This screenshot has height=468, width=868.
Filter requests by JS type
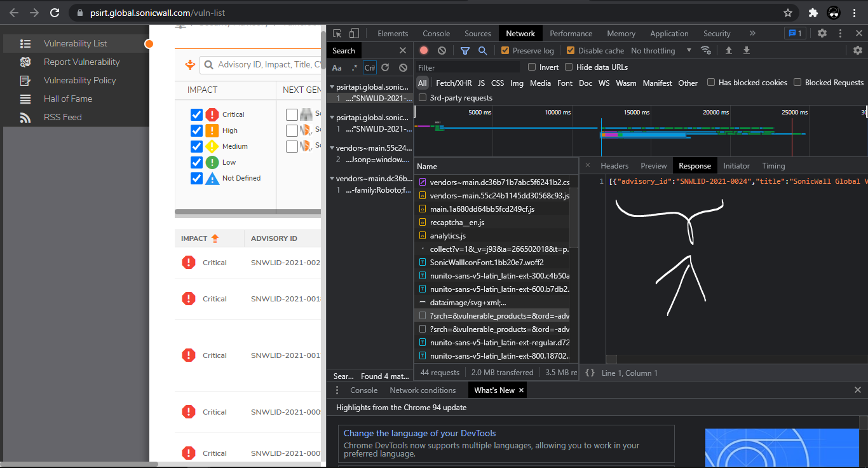[x=481, y=83]
